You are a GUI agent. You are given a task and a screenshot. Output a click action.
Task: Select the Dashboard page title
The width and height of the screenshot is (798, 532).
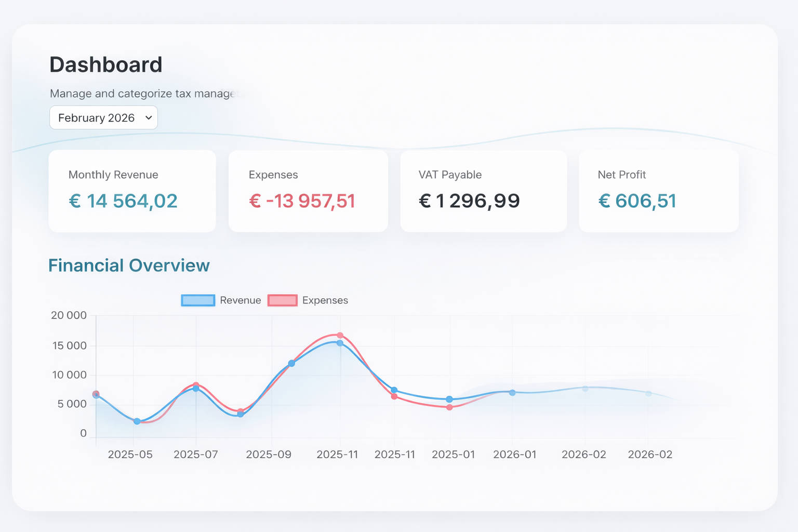[105, 64]
